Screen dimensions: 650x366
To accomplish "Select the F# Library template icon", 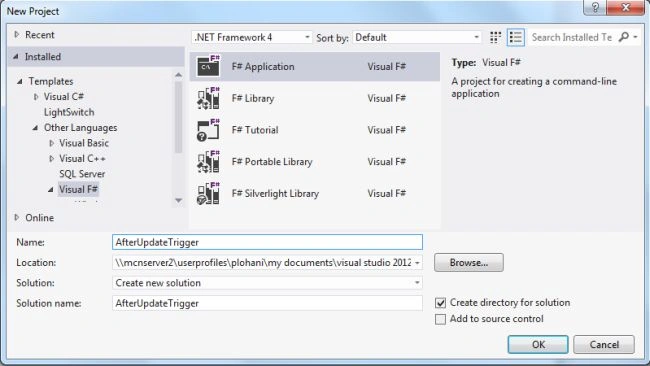I will (209, 98).
